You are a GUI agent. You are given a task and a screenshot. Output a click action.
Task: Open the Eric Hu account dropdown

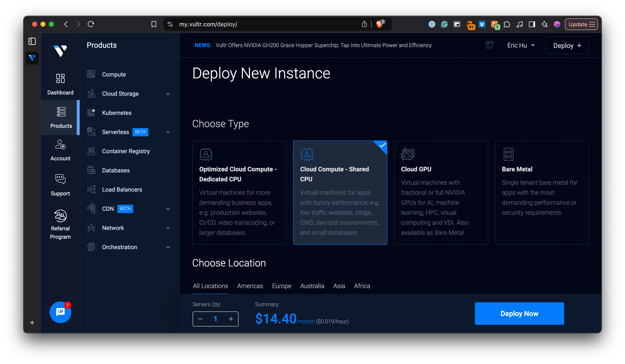pos(521,45)
